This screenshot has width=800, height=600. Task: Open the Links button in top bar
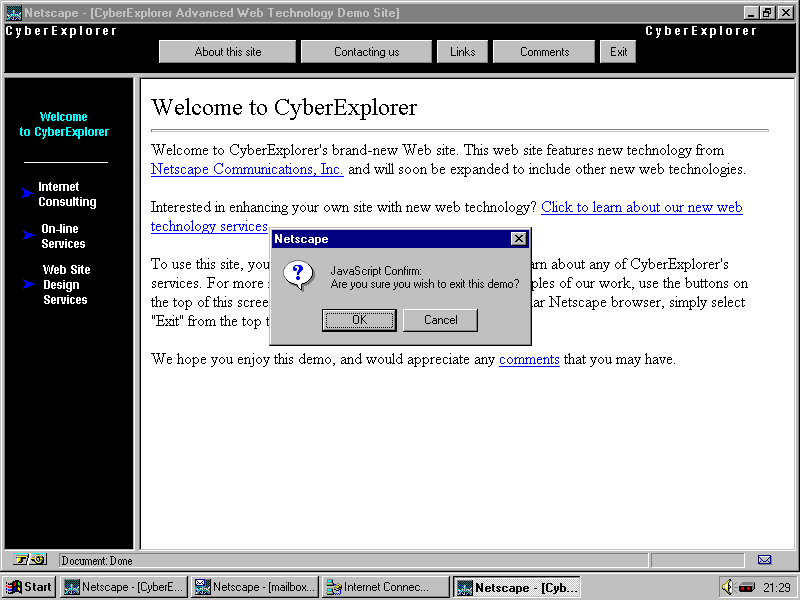pos(462,52)
